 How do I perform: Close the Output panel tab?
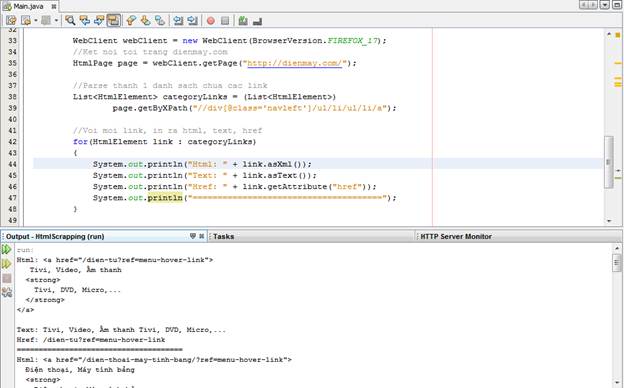coord(202,236)
